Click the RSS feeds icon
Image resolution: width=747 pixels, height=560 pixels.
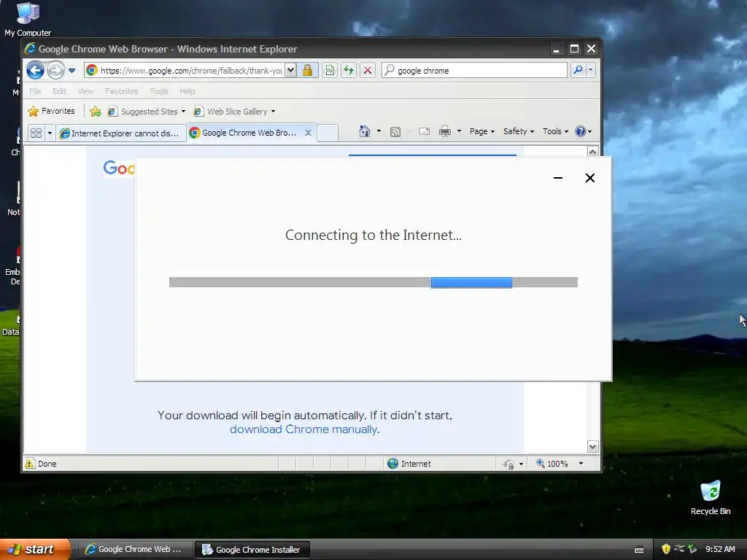[395, 132]
